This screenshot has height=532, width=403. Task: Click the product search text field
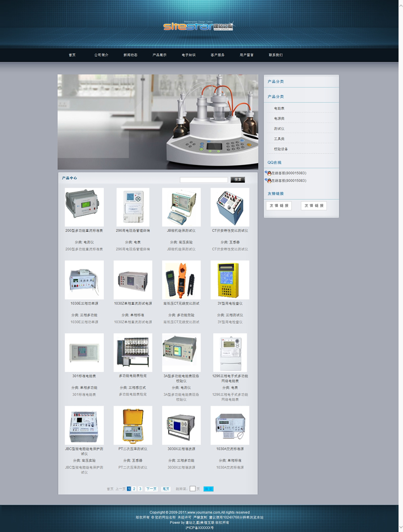(204, 180)
